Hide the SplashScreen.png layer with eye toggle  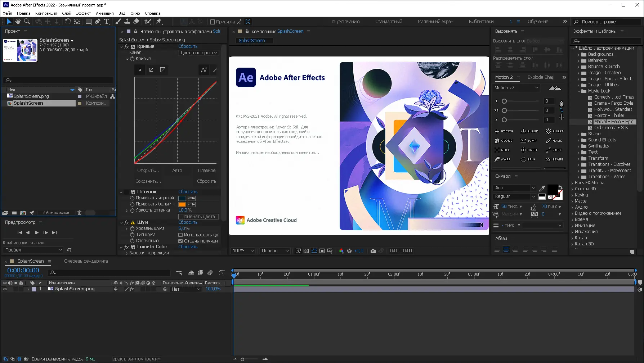pyautogui.click(x=5, y=289)
